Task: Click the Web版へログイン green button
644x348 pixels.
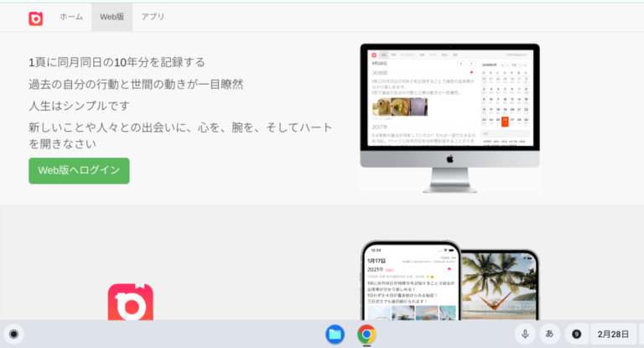Action: [79, 170]
